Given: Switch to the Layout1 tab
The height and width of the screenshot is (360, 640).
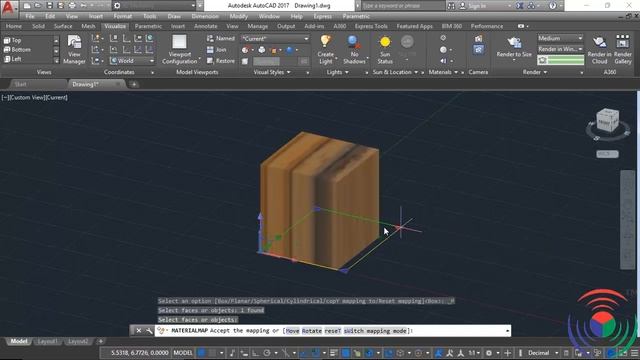Looking at the screenshot, I should [47, 341].
